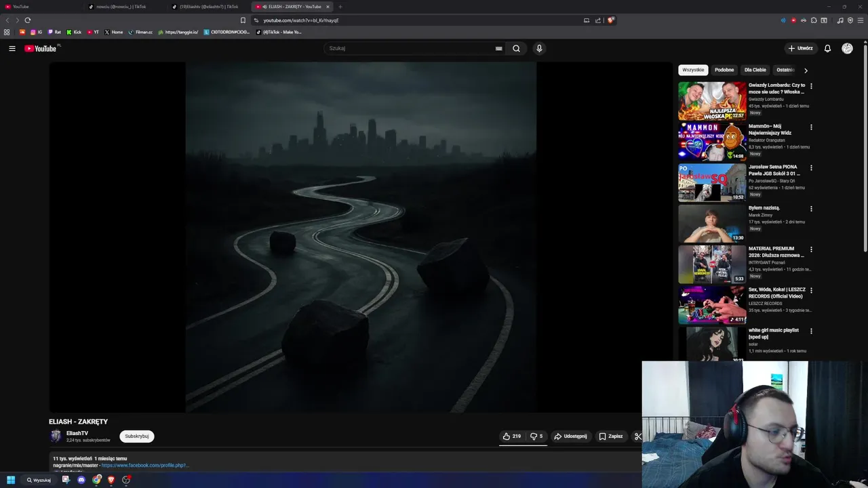Switch to Eliashtv TikTok browser tab
Screen dimensions: 868x488
(208, 7)
